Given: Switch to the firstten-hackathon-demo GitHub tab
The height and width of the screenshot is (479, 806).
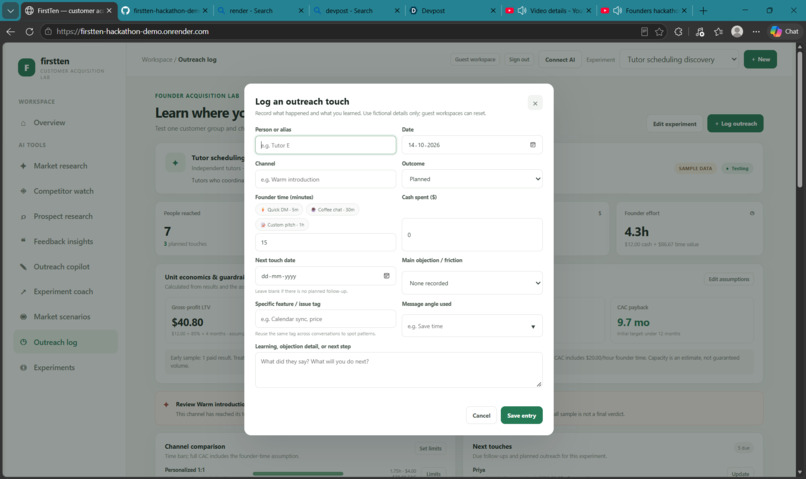Looking at the screenshot, I should point(164,10).
